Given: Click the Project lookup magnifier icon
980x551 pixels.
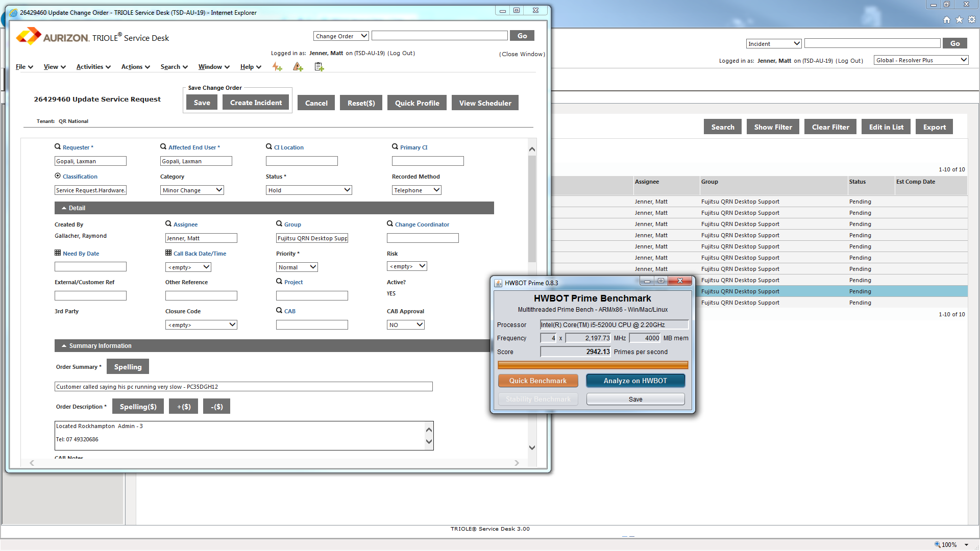Looking at the screenshot, I should pos(279,282).
